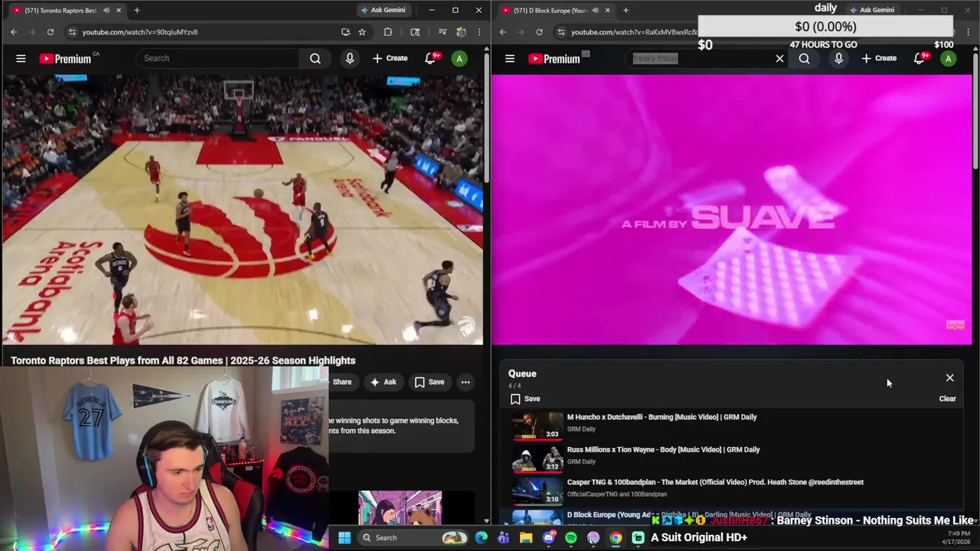980x551 pixels.
Task: Click Ask button below Raptors video
Action: (x=384, y=382)
